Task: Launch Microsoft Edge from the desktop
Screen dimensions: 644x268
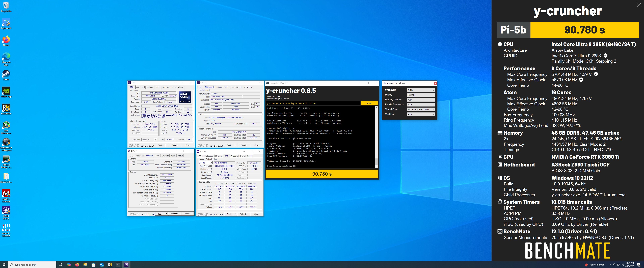Action: coord(6,59)
